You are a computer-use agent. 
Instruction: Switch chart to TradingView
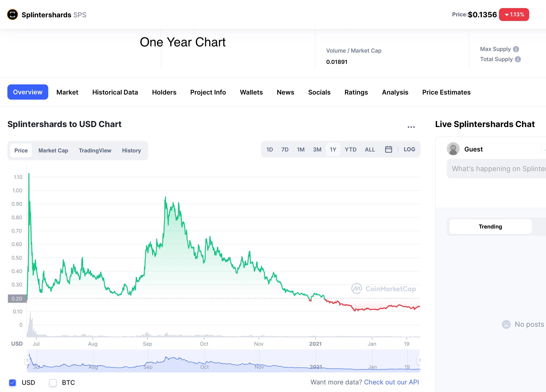(x=95, y=151)
